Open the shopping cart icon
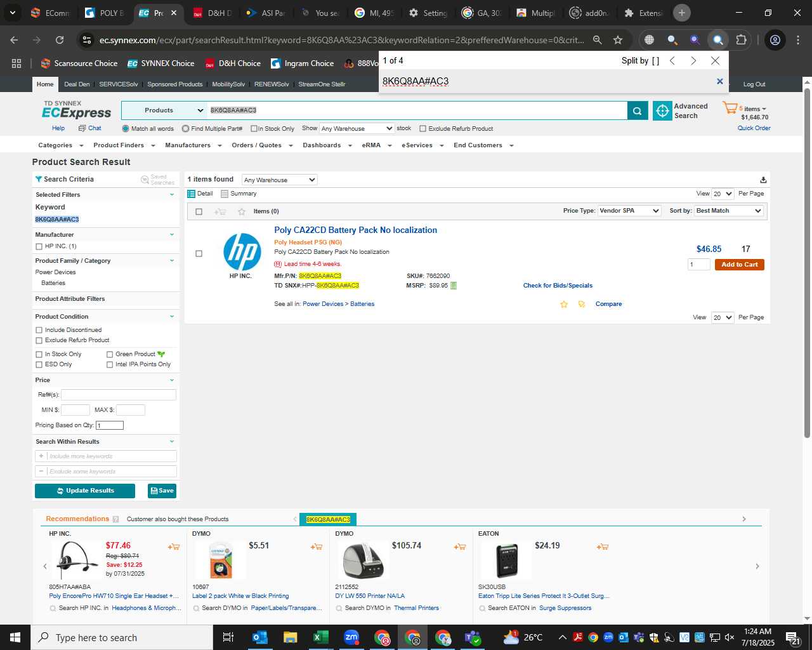 [x=730, y=108]
